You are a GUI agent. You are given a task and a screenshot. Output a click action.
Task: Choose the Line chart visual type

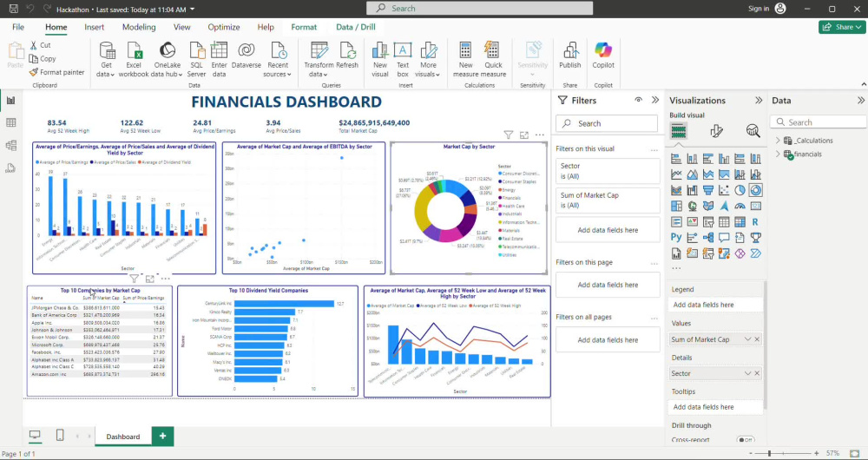coord(676,175)
